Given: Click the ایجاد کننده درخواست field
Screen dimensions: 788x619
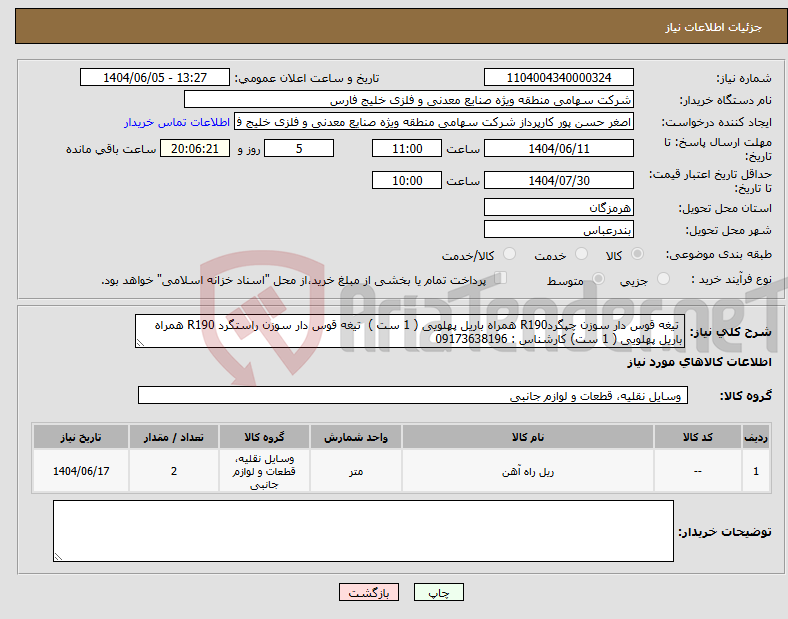Looking at the screenshot, I should point(434,122).
